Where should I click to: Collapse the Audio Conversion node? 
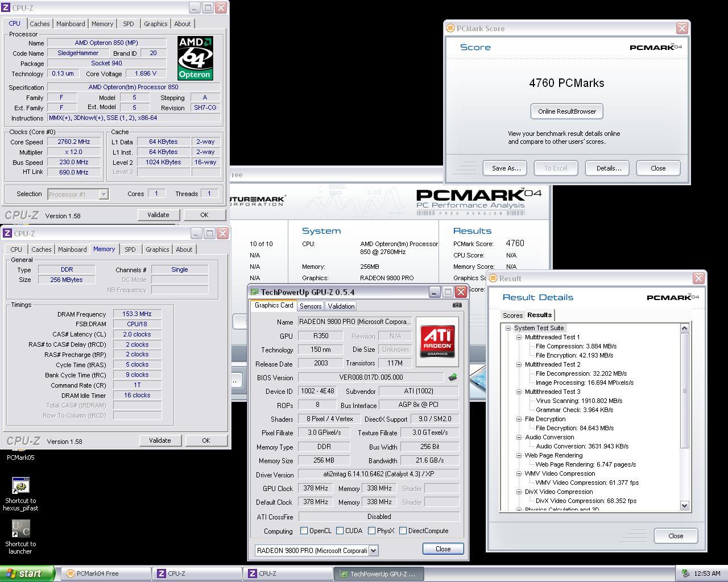pos(519,437)
